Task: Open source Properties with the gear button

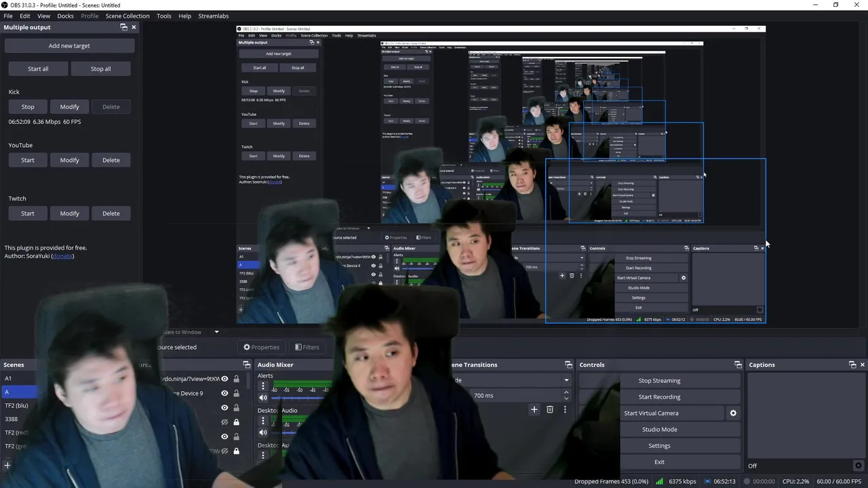Action: pos(261,347)
